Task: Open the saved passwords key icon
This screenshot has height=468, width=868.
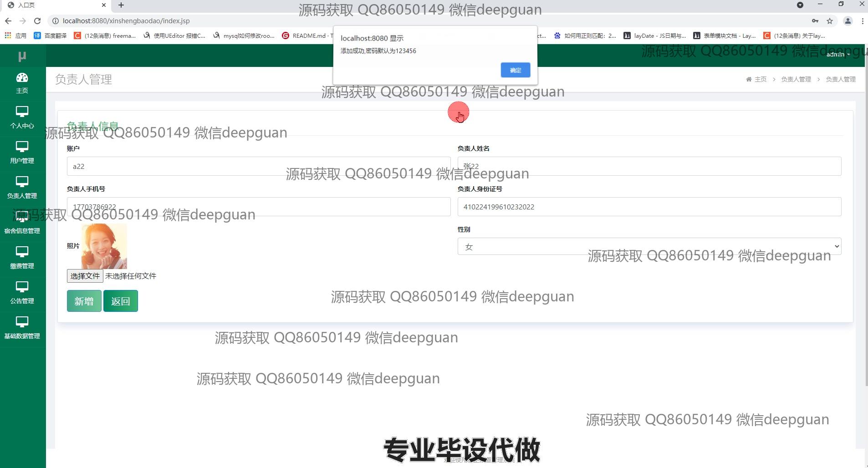Action: (x=815, y=21)
